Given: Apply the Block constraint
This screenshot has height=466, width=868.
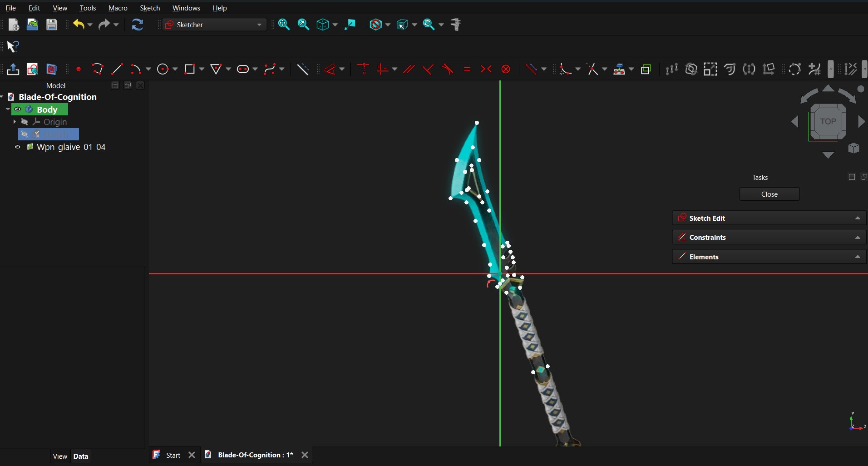Looking at the screenshot, I should click(506, 69).
